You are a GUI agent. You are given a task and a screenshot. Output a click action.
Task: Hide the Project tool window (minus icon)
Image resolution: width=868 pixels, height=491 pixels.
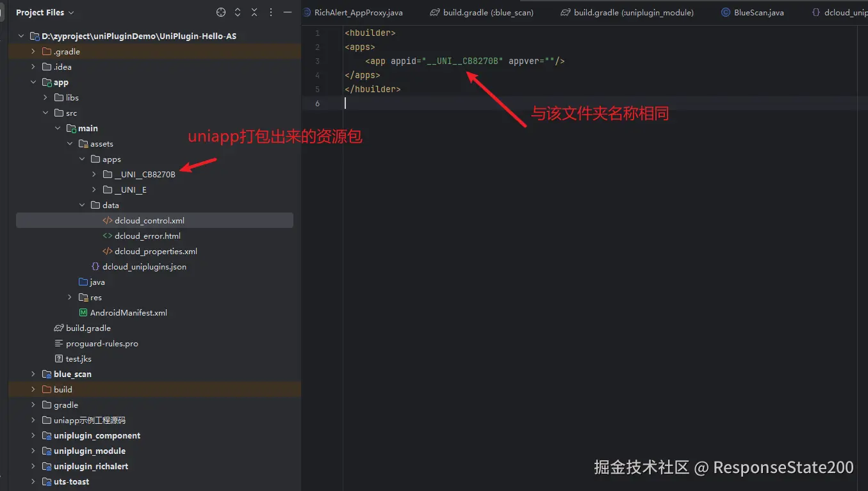click(x=288, y=12)
